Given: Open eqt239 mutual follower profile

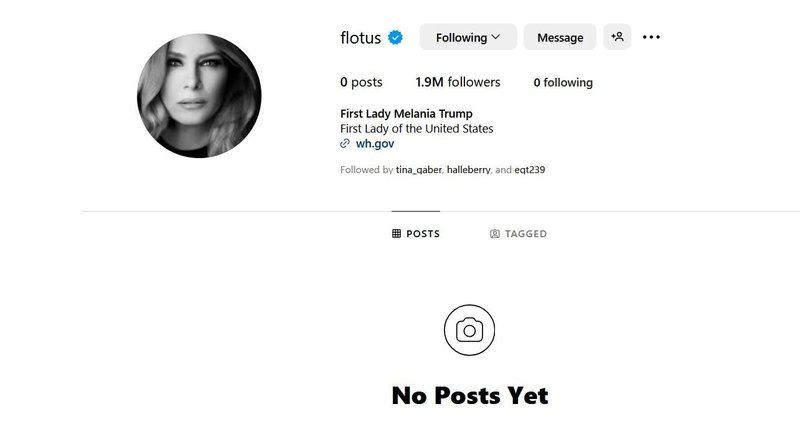Looking at the screenshot, I should coord(530,170).
